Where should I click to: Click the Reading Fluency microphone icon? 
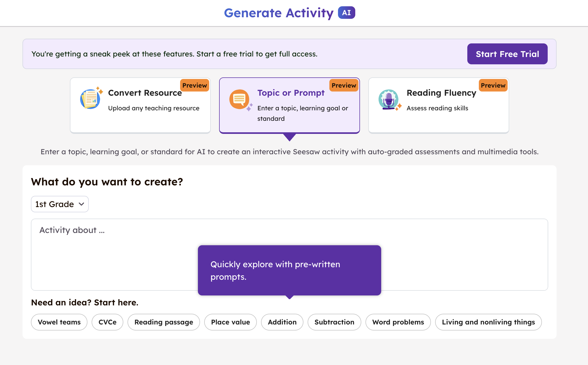[x=390, y=100]
